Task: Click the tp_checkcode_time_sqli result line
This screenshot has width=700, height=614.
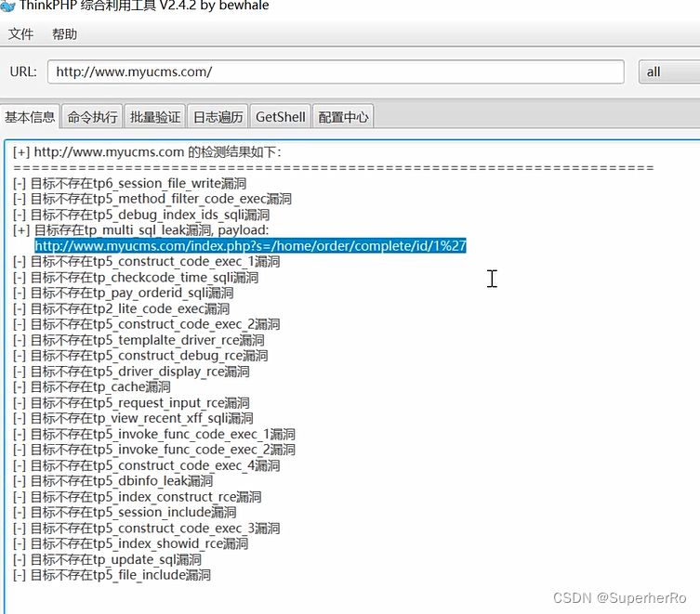Action: 136,278
